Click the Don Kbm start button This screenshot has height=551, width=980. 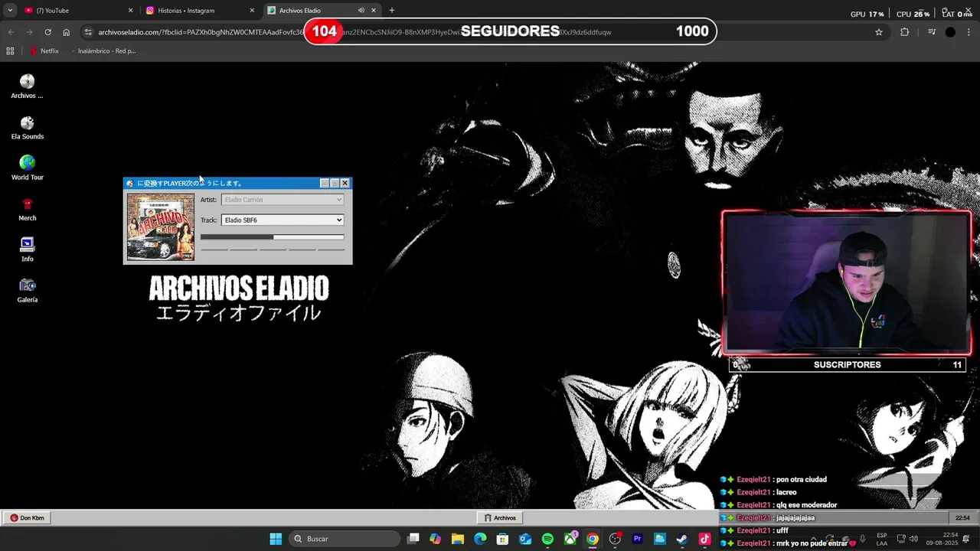coord(27,518)
